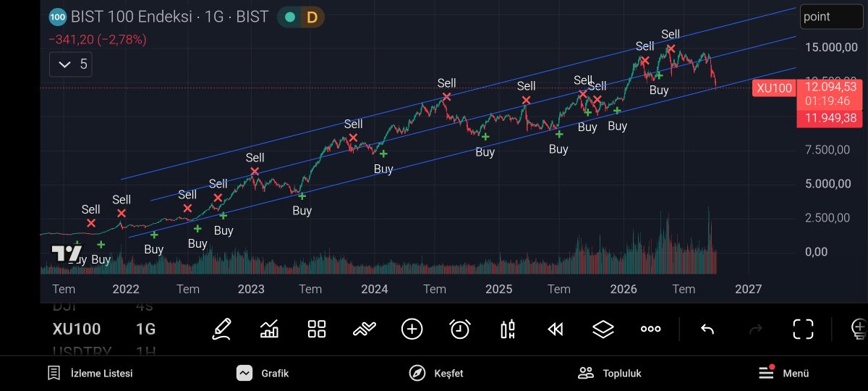Switch to the Grafik tab
The height and width of the screenshot is (391, 868).
click(x=263, y=374)
